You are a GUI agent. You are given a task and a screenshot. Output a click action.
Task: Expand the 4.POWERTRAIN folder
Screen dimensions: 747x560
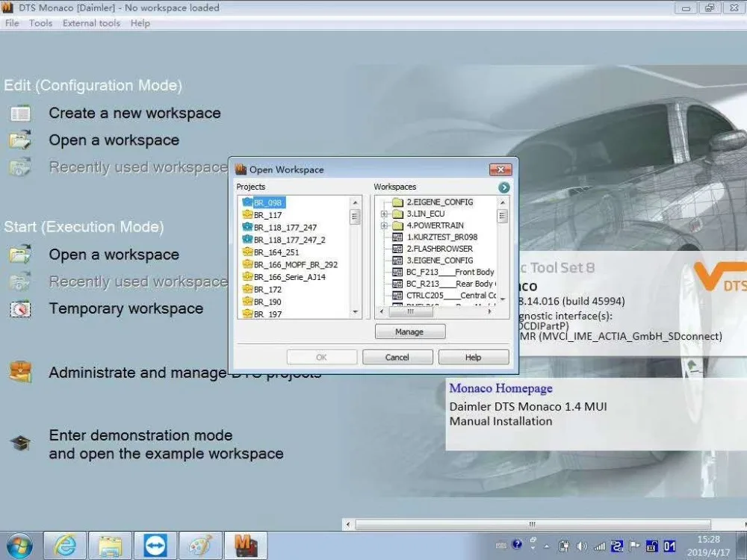click(384, 225)
